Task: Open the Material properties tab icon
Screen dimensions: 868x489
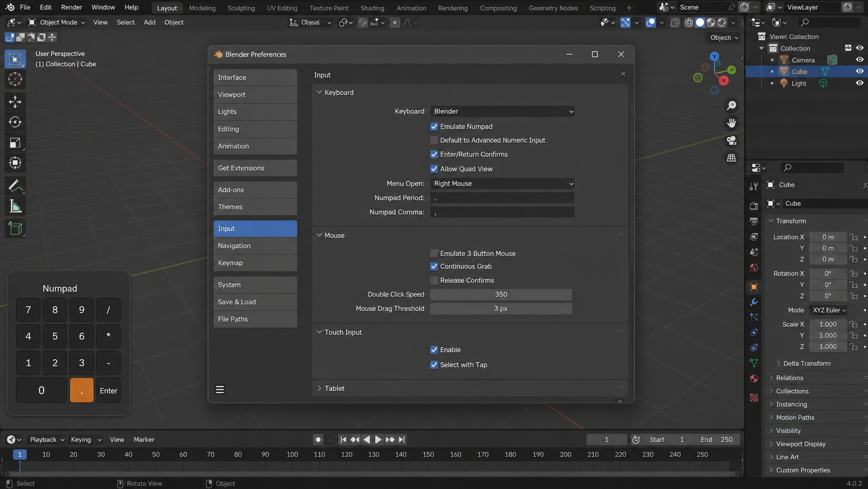Action: tap(754, 378)
